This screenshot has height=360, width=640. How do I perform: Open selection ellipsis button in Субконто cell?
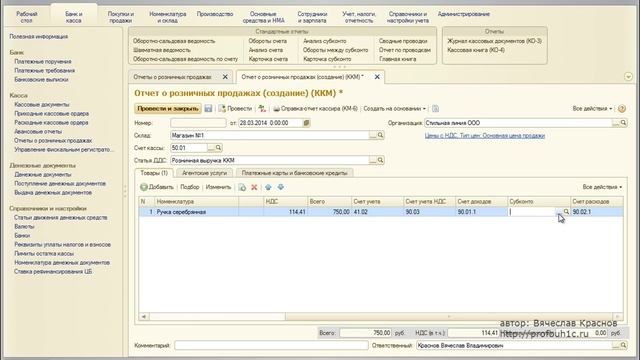coord(558,212)
